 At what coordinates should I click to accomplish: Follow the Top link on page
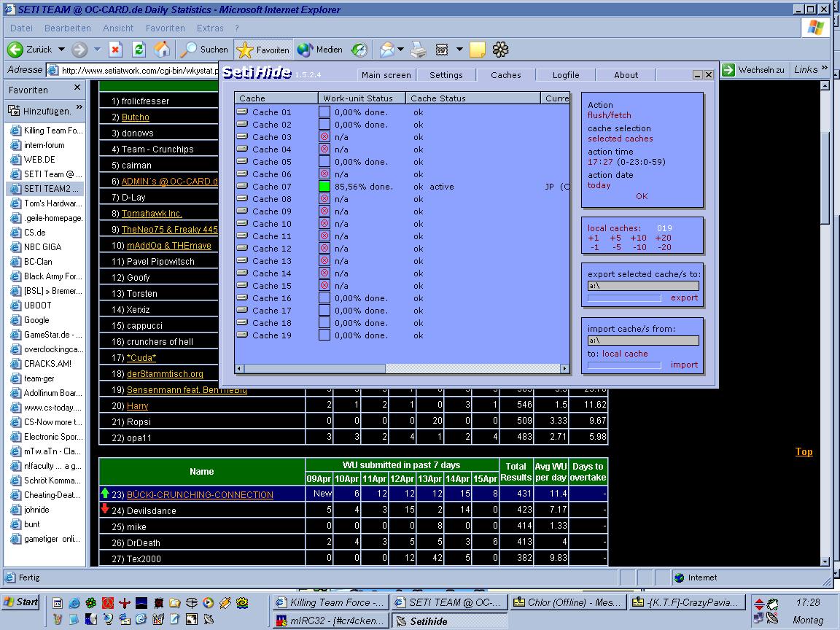pyautogui.click(x=804, y=451)
